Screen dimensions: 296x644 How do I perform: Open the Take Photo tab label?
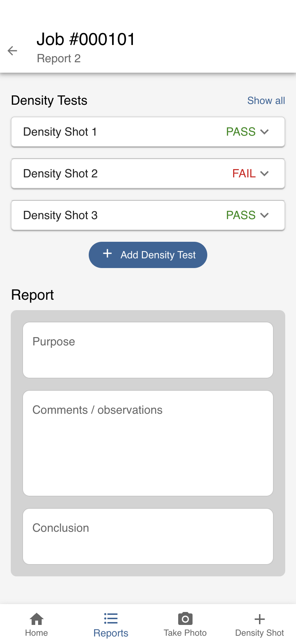click(185, 633)
